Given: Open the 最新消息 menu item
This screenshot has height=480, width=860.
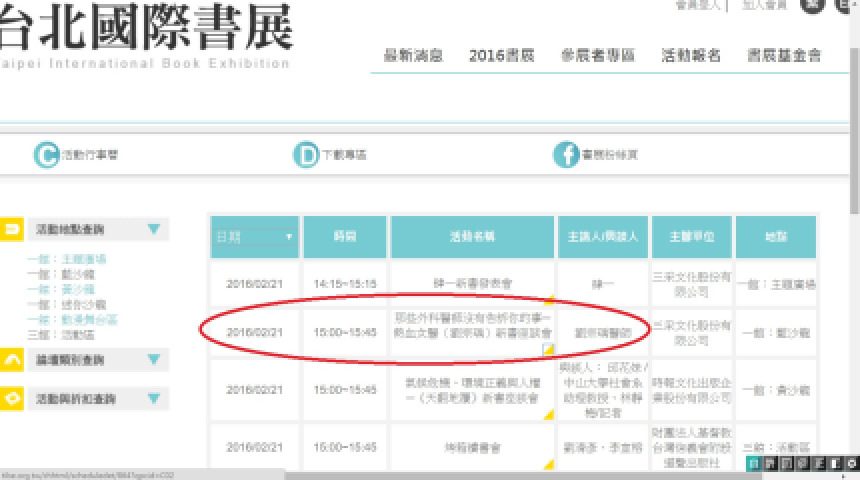Looking at the screenshot, I should [413, 56].
